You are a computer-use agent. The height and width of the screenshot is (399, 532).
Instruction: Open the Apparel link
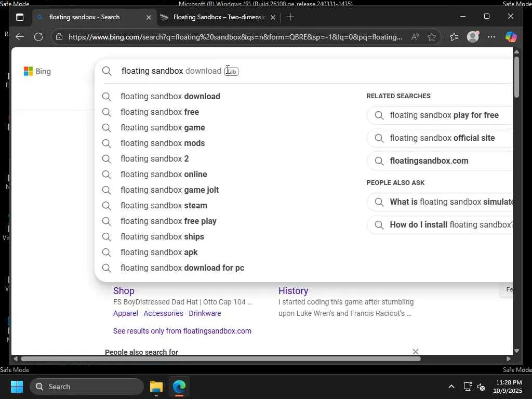[x=126, y=313]
